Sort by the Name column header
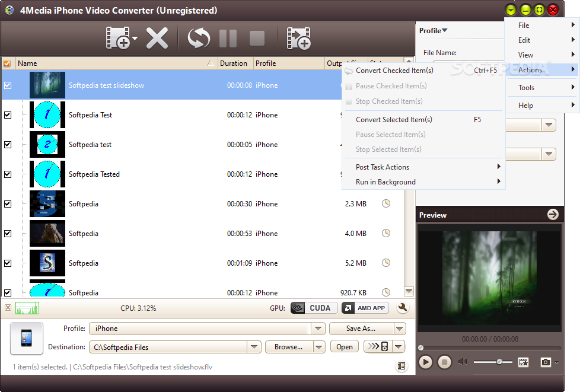Viewport: 580px width, 392px height. point(116,63)
